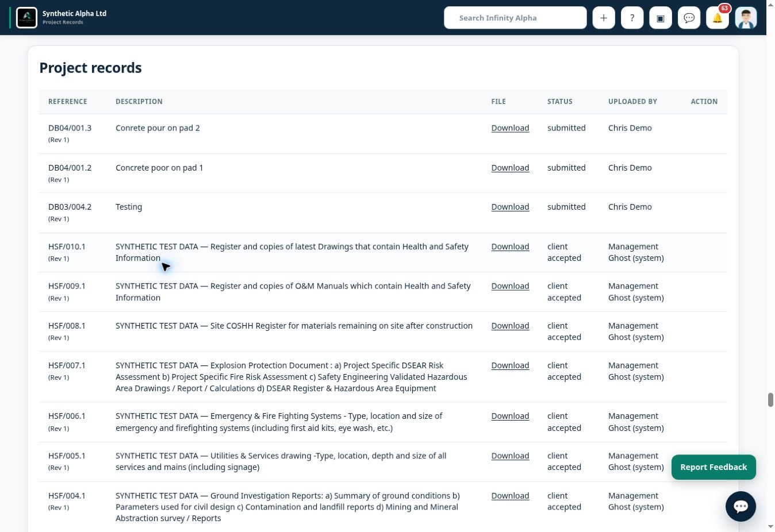
Task: Download file for HSF/008.1 COSHH record
Action: [x=510, y=326]
